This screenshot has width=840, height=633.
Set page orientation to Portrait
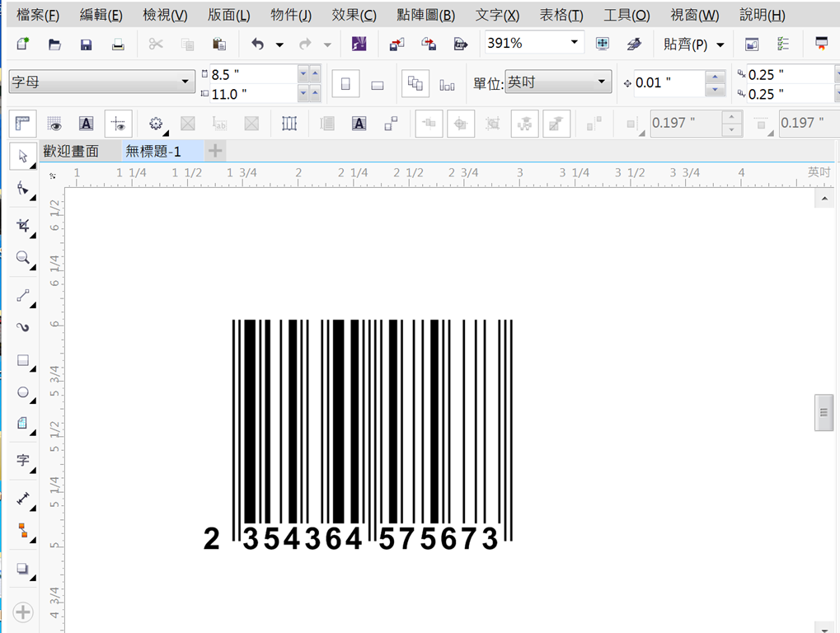[345, 83]
